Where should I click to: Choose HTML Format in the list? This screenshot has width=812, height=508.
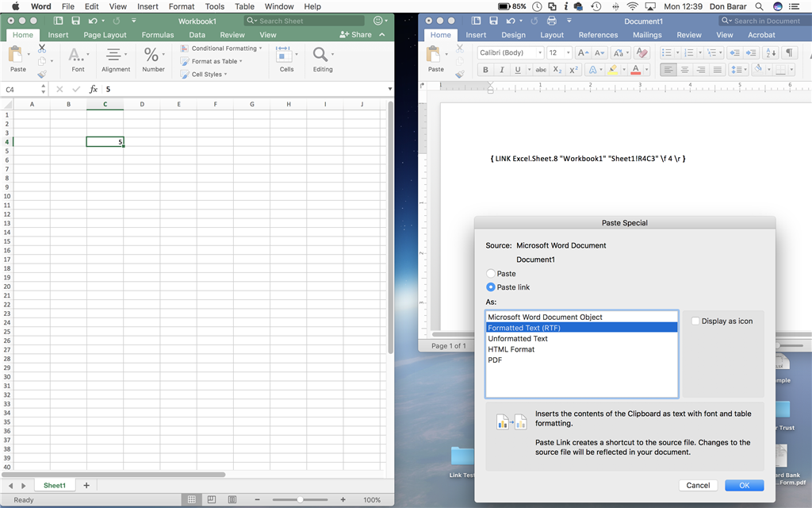(x=581, y=349)
